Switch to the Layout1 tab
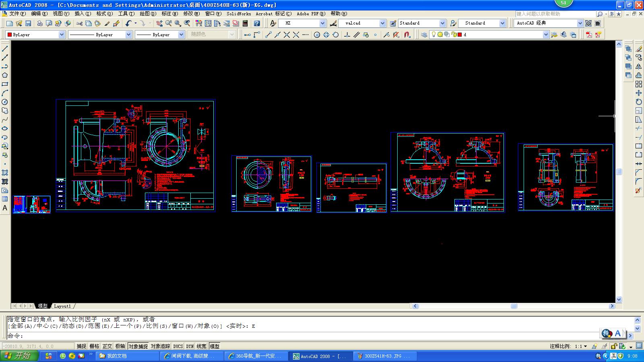The width and height of the screenshot is (644, 362). 62,306
